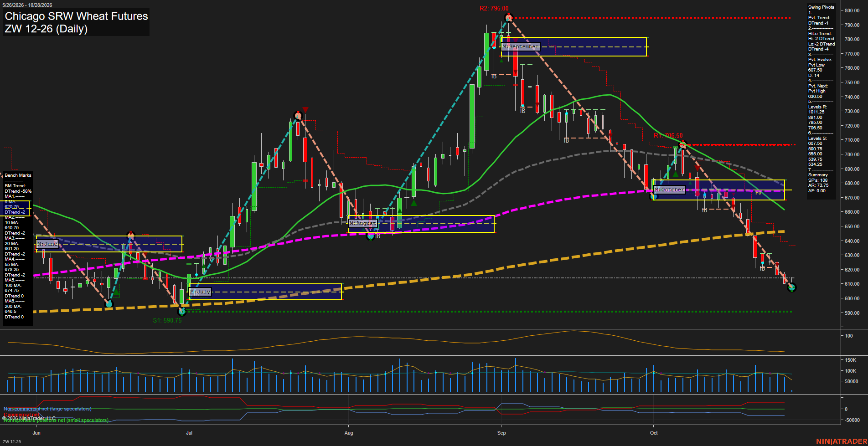Click the late-July swing high pivot circle
The height and width of the screenshot is (446, 868).
pos(298,116)
